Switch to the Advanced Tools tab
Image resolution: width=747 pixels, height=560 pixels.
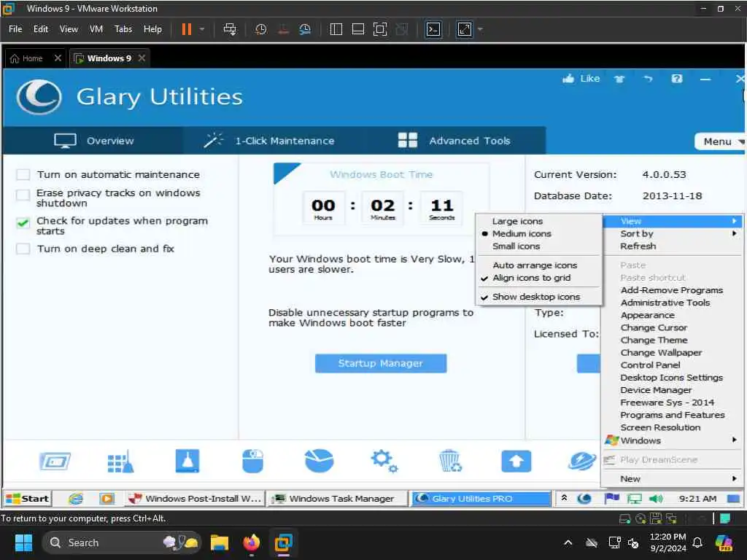coord(454,141)
